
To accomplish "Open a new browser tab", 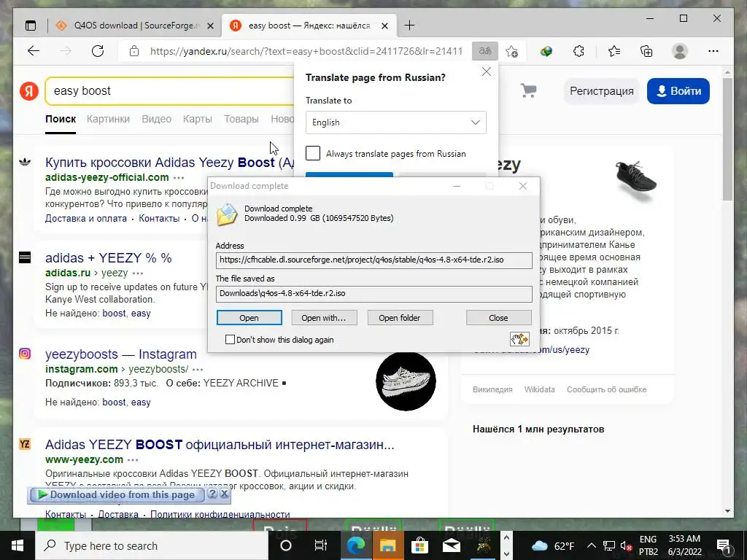I will click(x=409, y=26).
